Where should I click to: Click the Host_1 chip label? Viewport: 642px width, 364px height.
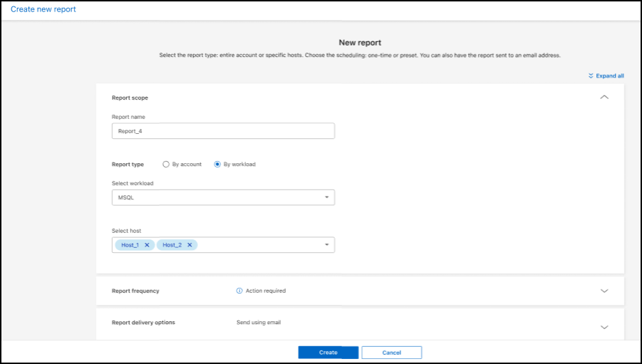coord(130,245)
